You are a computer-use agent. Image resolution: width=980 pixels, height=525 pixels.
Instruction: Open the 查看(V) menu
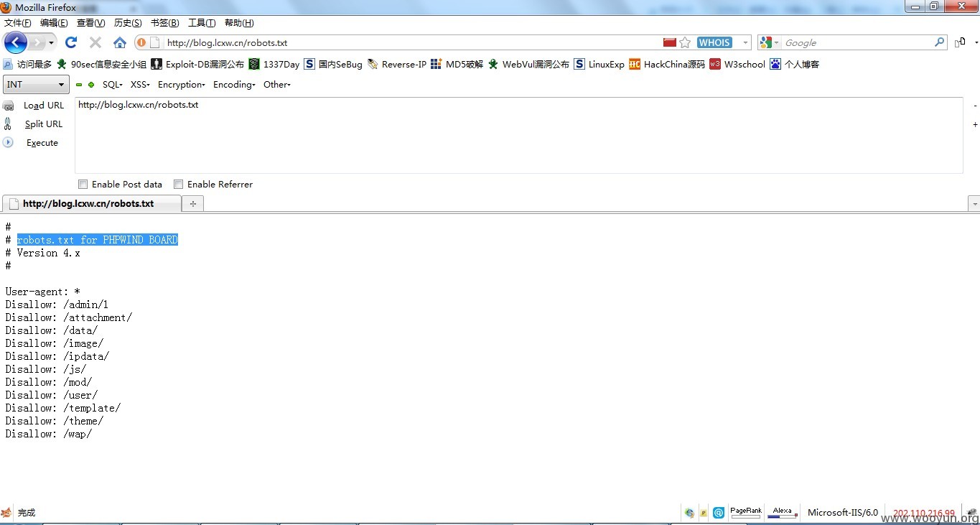[91, 23]
